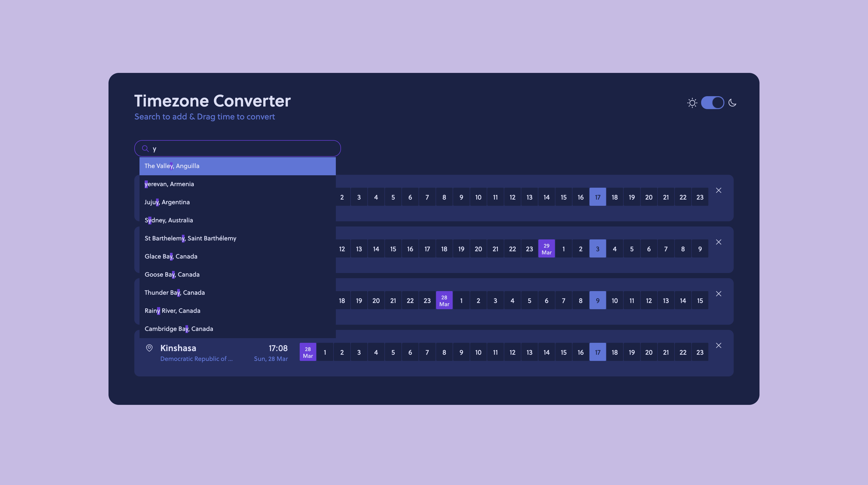Click the magnifier icon in the search bar

(x=145, y=148)
